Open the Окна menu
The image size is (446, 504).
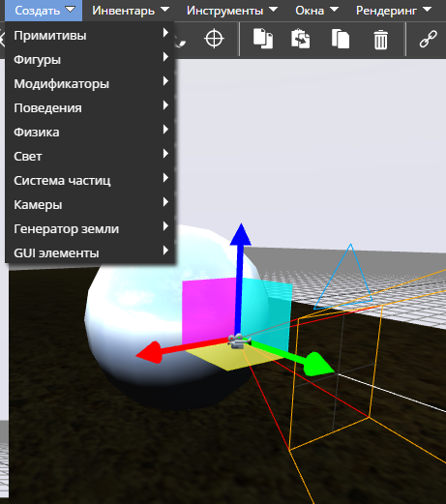317,11
